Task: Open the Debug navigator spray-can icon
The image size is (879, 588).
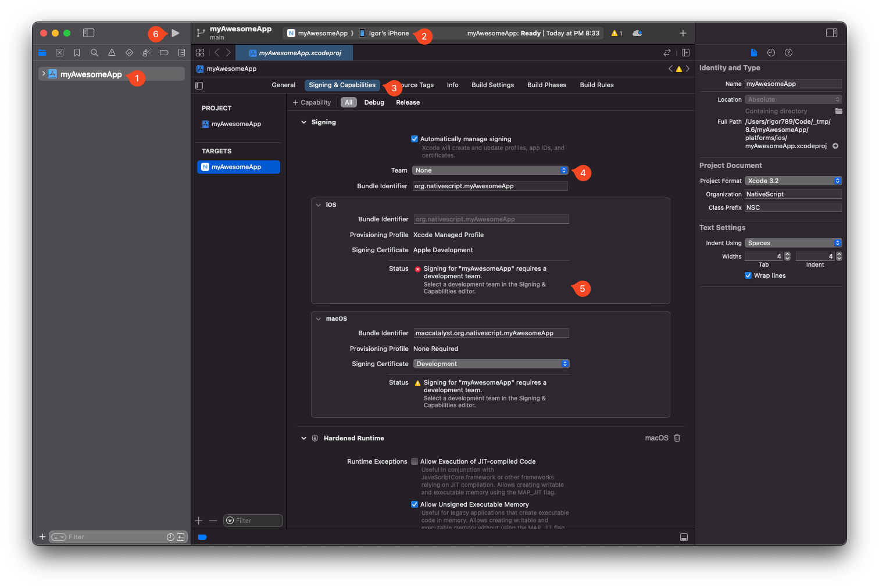Action: pos(146,52)
